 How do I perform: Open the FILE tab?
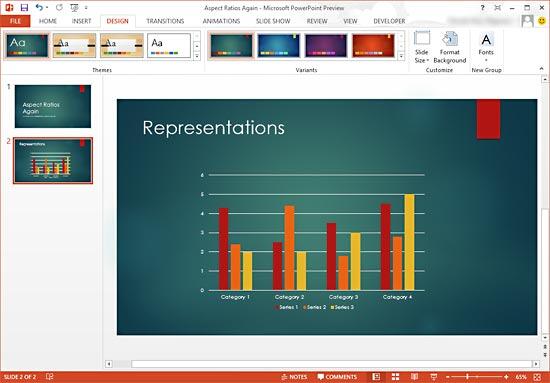coord(15,21)
